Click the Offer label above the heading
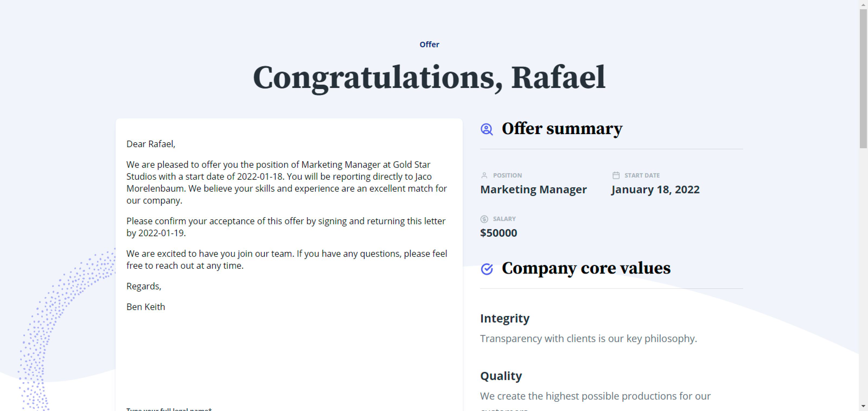 coord(429,45)
